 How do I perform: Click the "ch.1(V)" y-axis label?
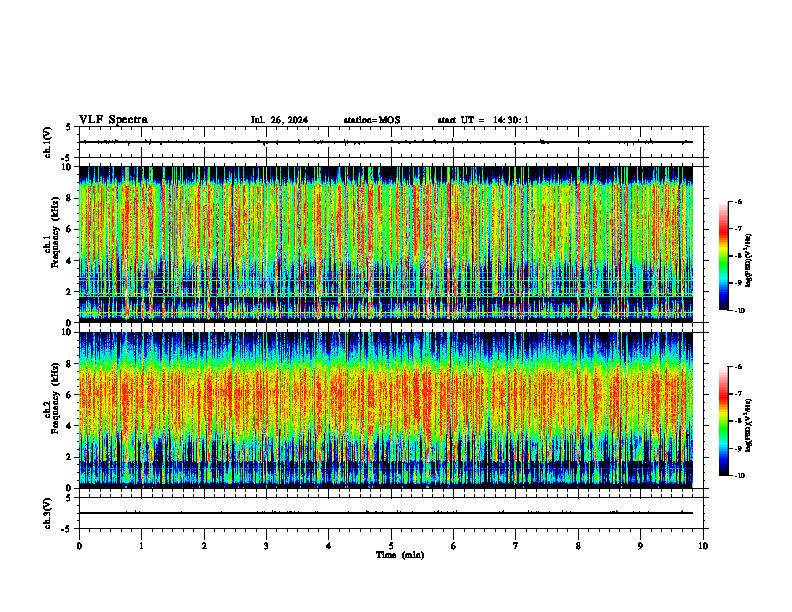[47, 142]
